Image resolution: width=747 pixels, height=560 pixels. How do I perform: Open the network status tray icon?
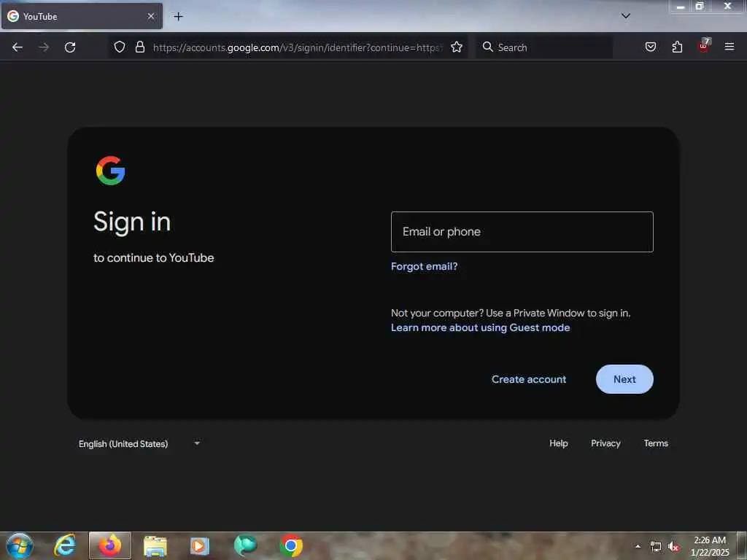click(656, 547)
